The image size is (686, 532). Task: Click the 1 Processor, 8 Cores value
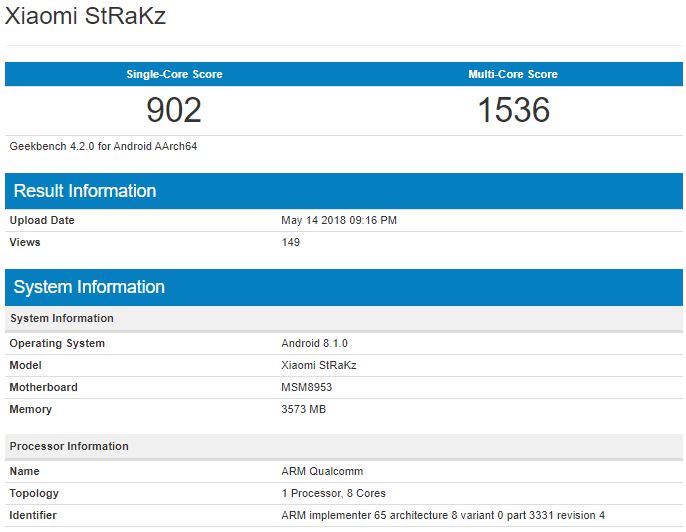pos(334,493)
